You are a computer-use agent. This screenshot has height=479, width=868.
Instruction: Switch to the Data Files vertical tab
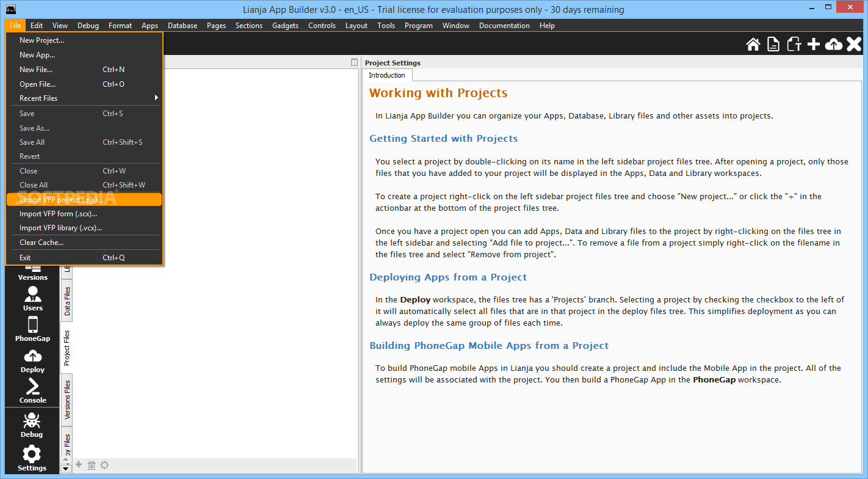click(x=67, y=301)
